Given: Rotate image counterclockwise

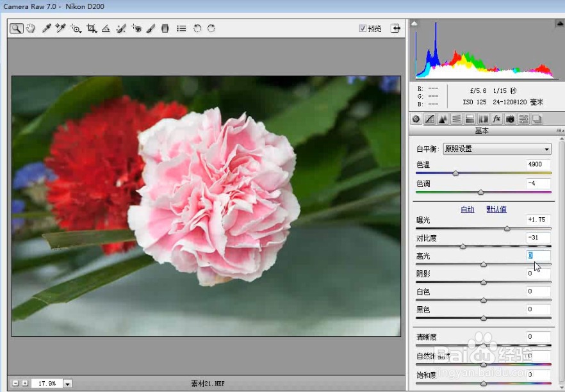Looking at the screenshot, I should [x=197, y=28].
